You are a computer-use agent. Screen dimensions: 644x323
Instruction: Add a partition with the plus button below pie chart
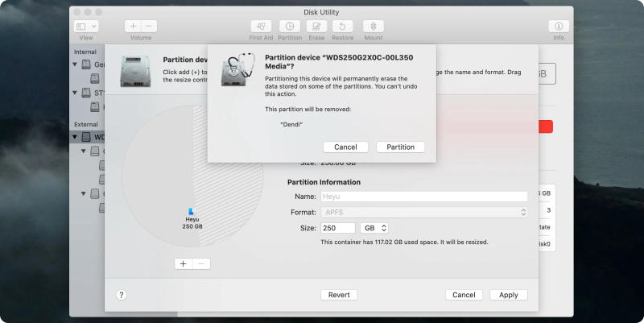tap(184, 263)
